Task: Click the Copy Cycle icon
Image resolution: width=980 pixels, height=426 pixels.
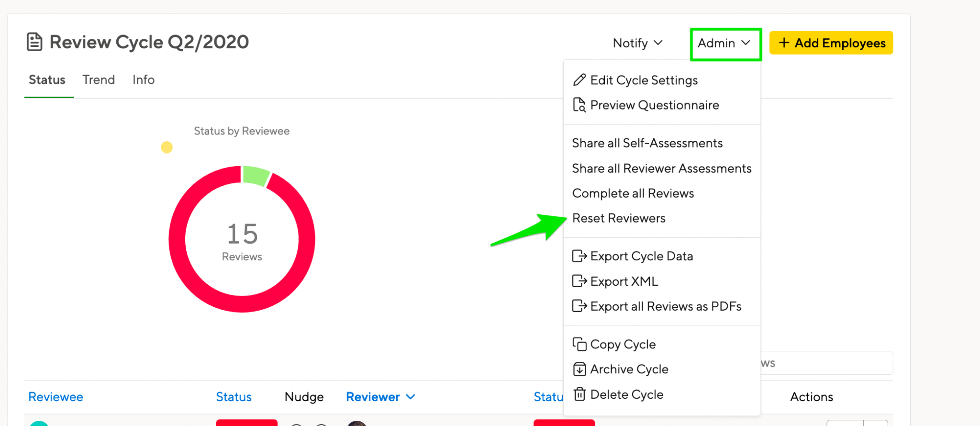Action: tap(579, 344)
